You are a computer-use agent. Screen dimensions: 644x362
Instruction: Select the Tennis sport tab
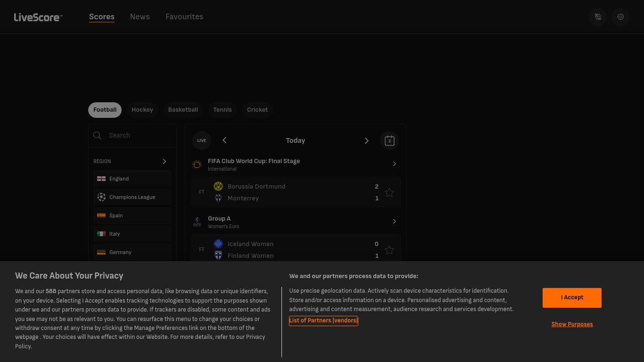(x=223, y=110)
